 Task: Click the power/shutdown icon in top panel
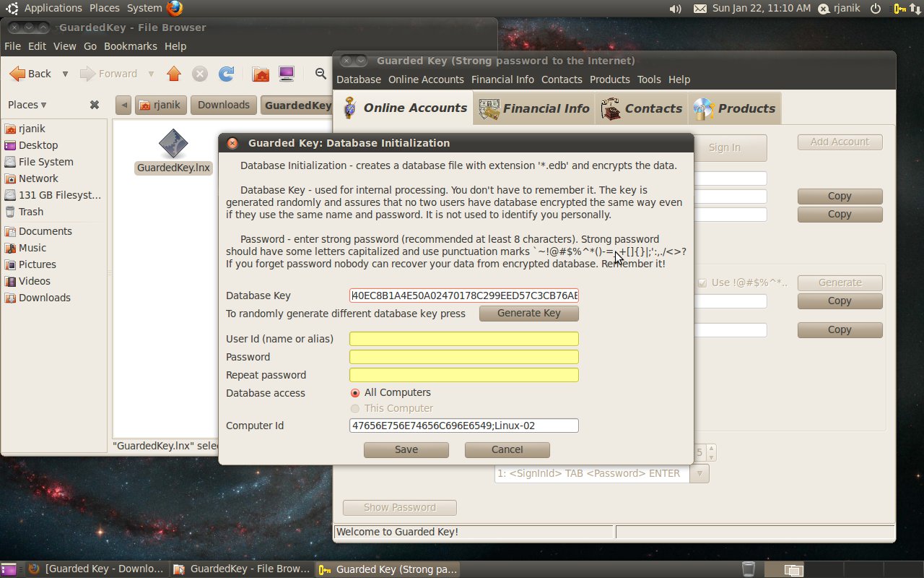876,9
